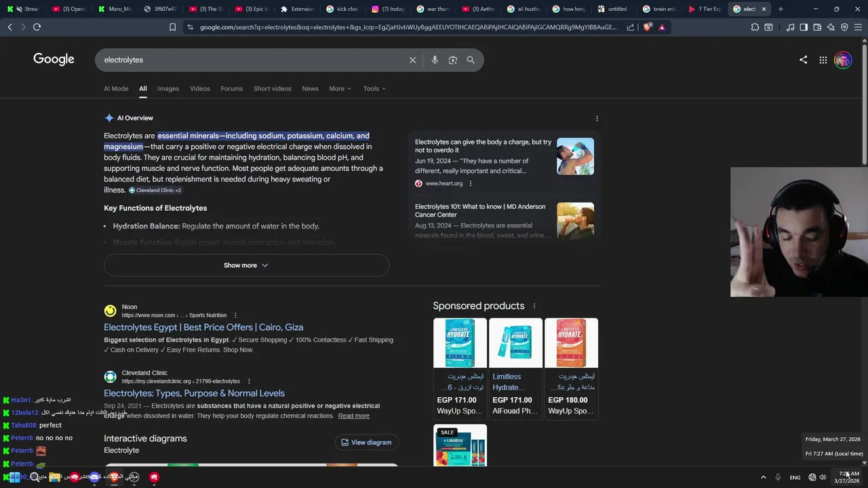Open Brave Rewards triangle icon
This screenshot has height=488, width=868.
point(662,27)
